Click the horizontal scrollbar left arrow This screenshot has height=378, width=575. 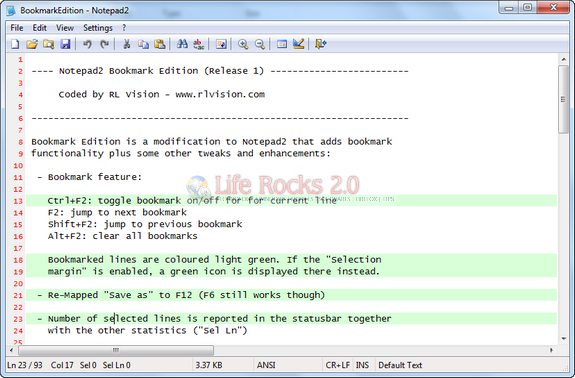tap(11, 350)
